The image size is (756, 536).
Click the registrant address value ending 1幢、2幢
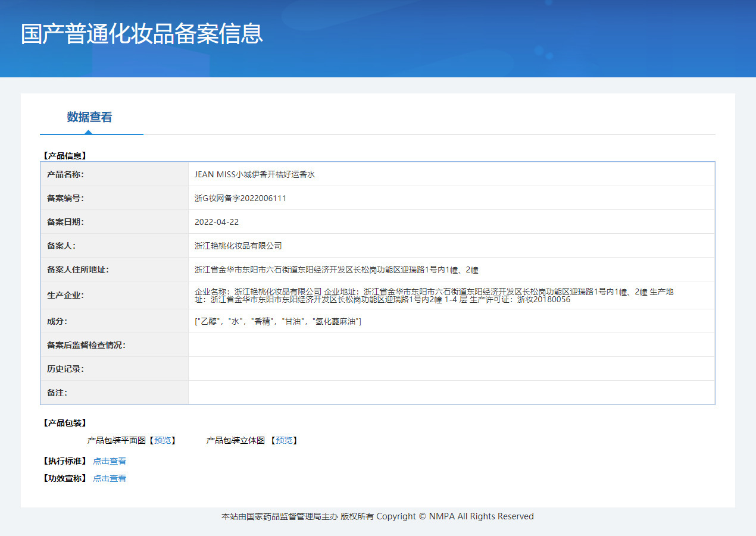tap(336, 269)
